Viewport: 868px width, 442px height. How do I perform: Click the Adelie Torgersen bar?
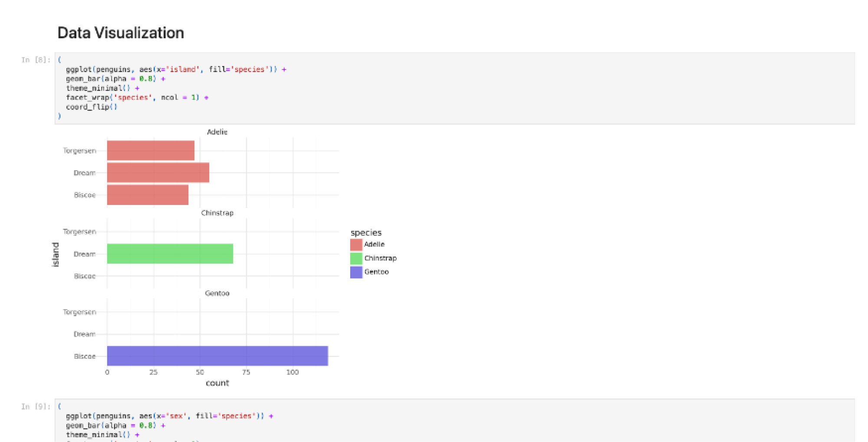tap(151, 151)
